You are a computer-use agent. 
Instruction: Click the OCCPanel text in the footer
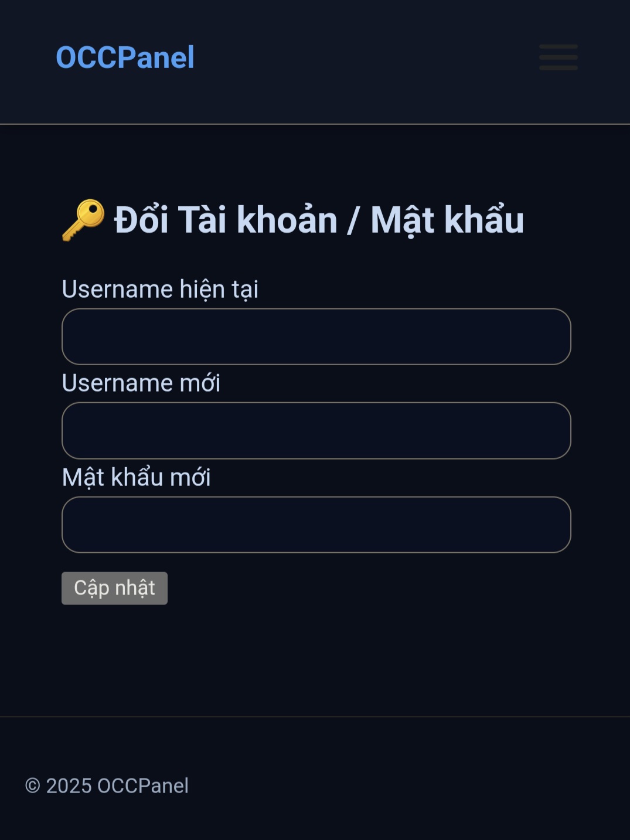tap(143, 785)
